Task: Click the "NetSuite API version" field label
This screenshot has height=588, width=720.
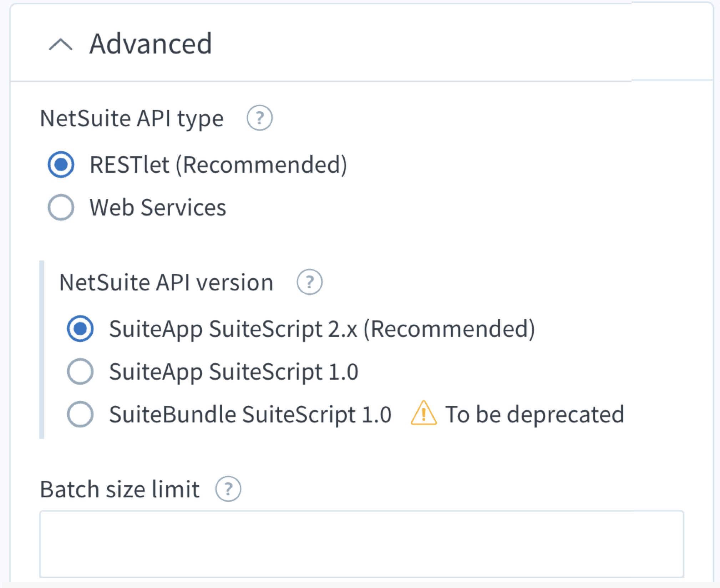Action: pos(166,282)
